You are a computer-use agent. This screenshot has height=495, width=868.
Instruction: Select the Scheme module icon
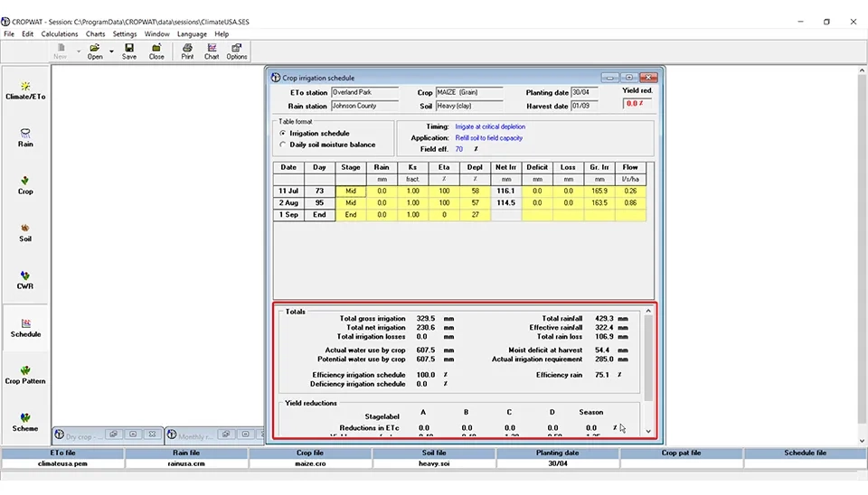point(25,421)
